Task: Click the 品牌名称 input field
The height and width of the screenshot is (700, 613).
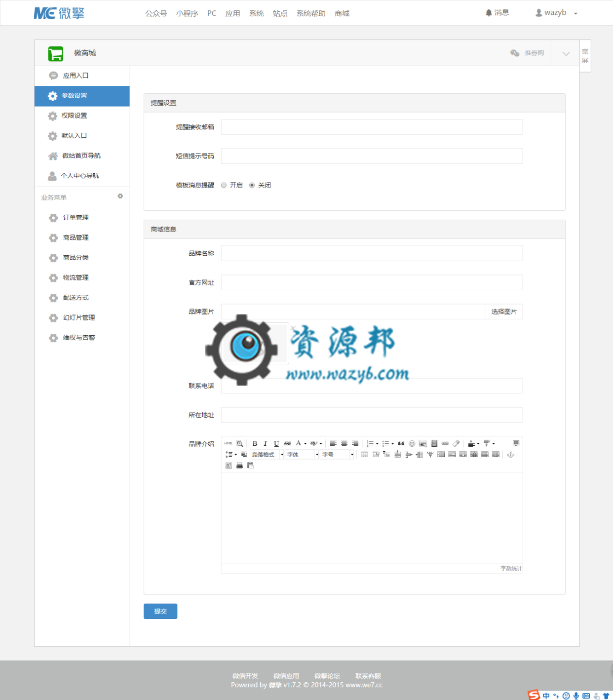Action: 372,253
